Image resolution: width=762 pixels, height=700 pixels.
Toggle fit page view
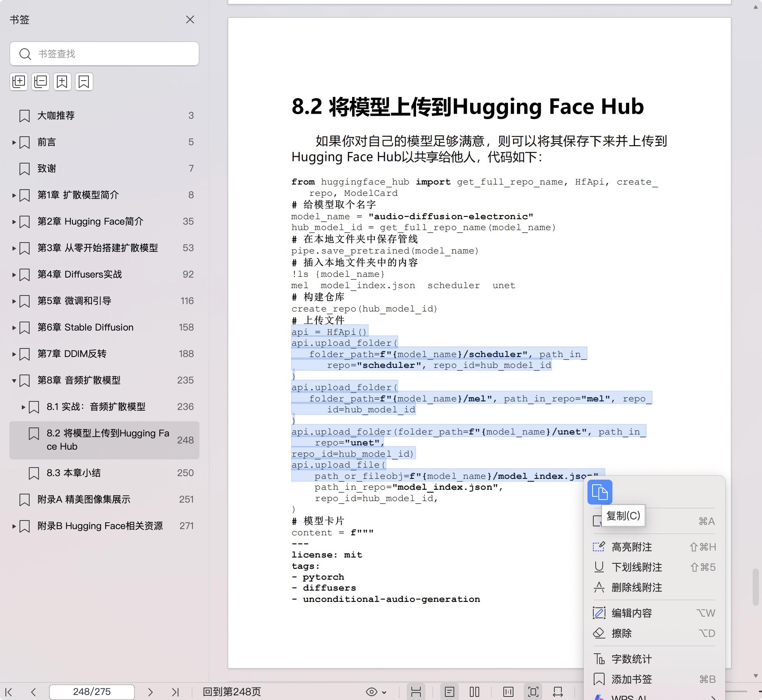tap(533, 692)
